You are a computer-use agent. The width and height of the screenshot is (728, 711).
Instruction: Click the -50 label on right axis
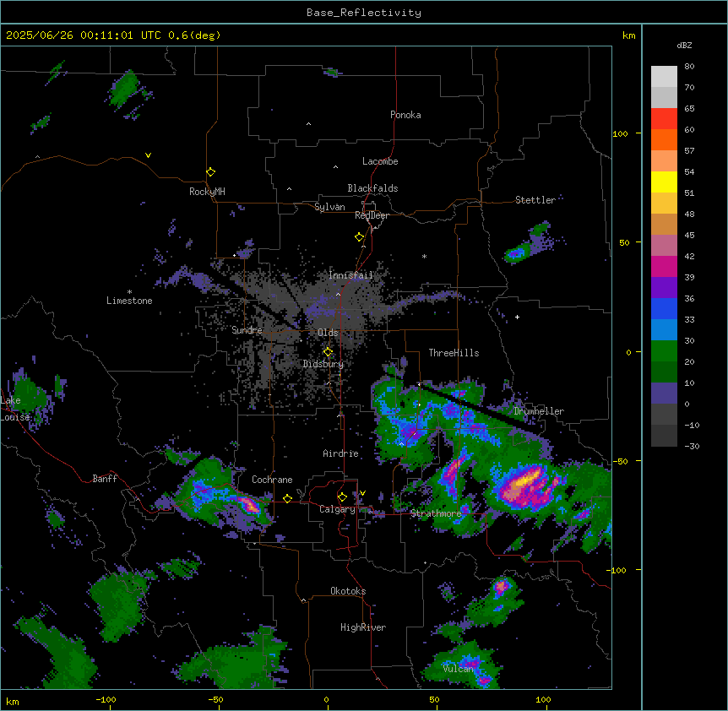pyautogui.click(x=620, y=461)
